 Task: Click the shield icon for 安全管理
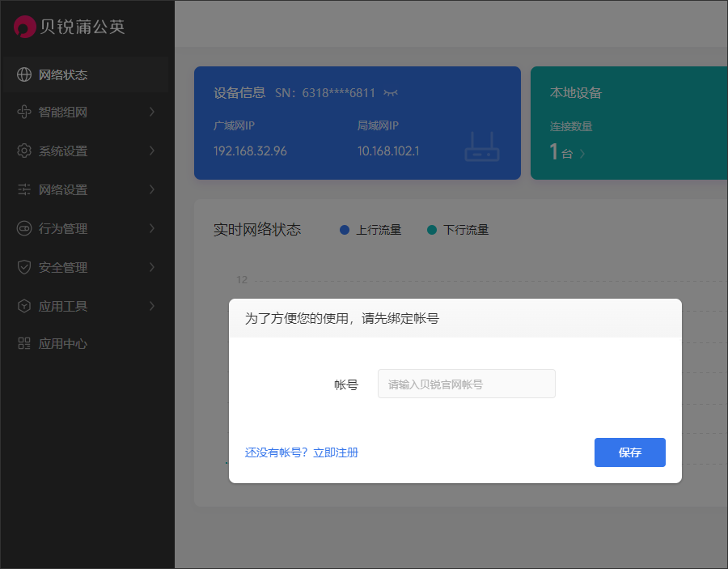click(x=24, y=268)
